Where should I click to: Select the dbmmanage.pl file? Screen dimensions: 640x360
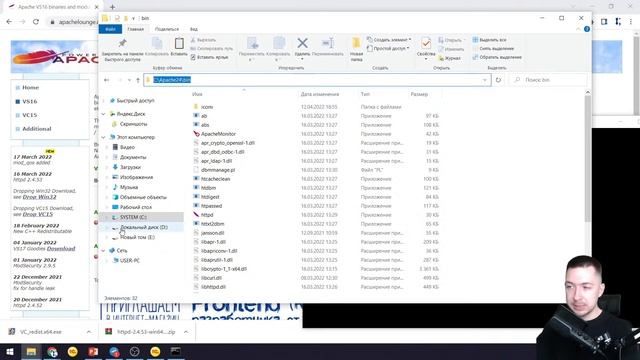coord(218,170)
